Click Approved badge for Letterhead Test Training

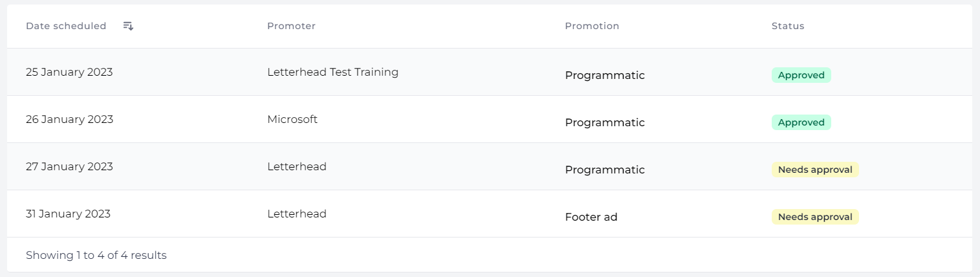(801, 75)
